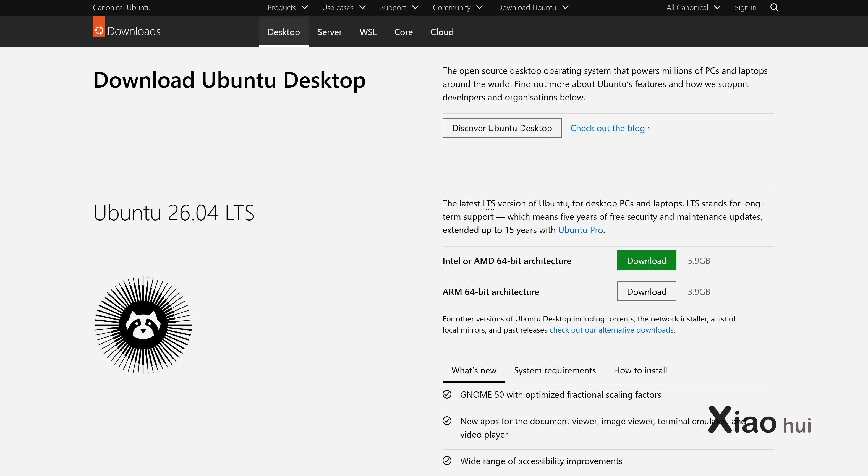Select the What's new tab
868x476 pixels.
(474, 370)
